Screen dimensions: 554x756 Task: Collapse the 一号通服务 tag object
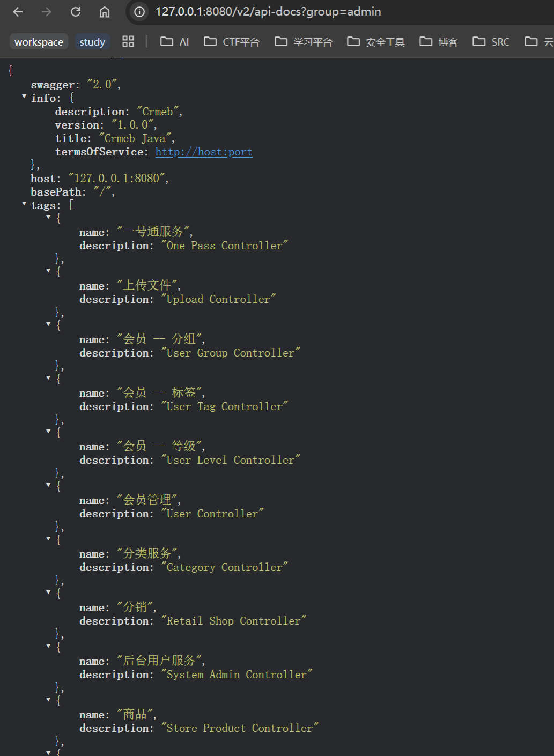click(48, 217)
